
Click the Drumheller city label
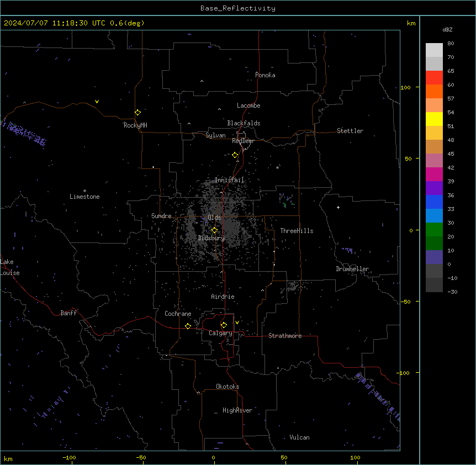click(x=352, y=269)
